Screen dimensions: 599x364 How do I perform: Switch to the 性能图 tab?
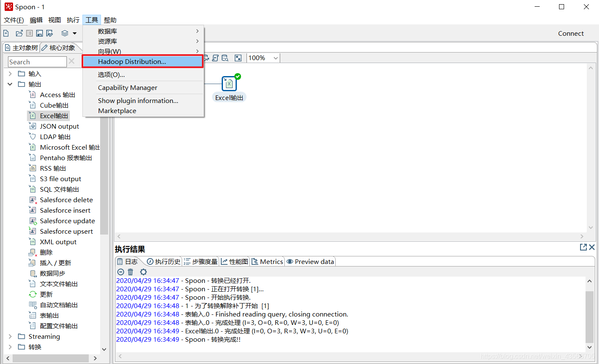click(x=234, y=261)
